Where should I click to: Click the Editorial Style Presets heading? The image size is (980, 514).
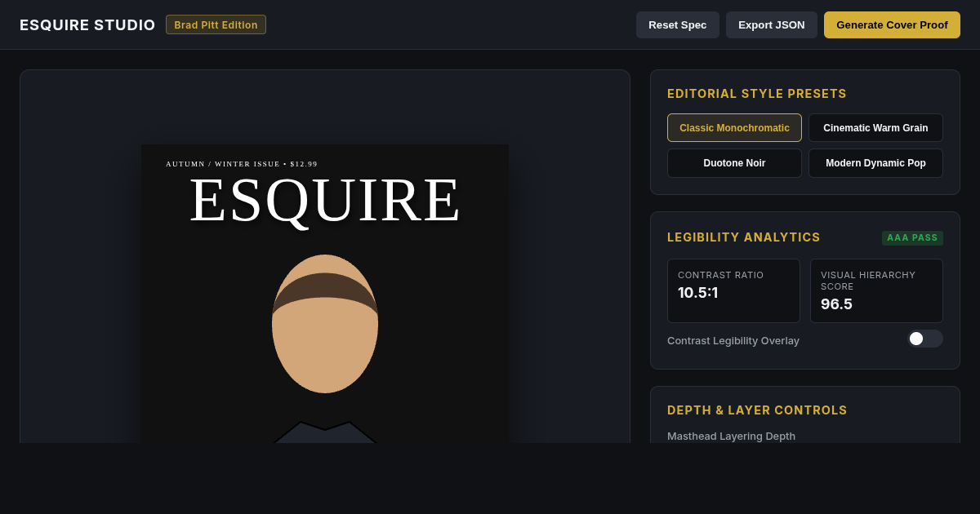tap(757, 94)
